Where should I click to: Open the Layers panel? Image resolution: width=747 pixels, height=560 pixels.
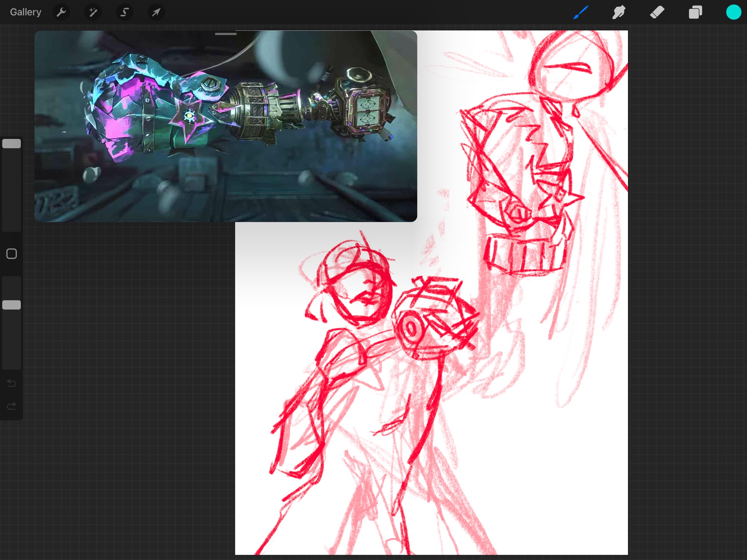pyautogui.click(x=695, y=12)
